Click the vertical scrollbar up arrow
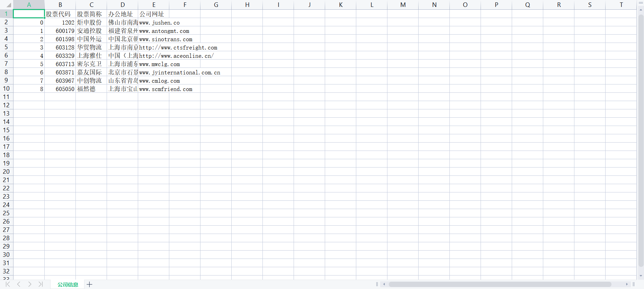This screenshot has height=289, width=644. tap(641, 11)
